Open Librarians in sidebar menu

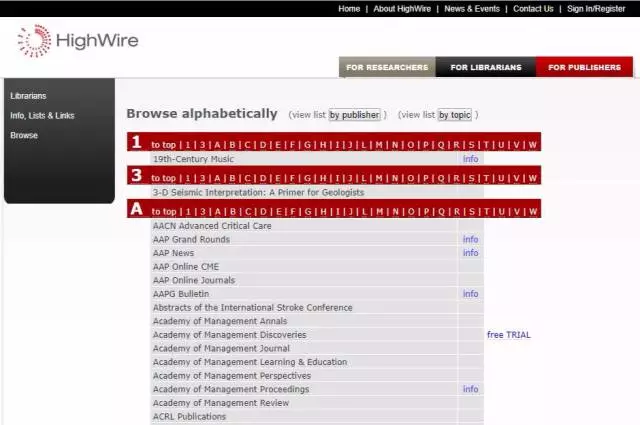[28, 96]
